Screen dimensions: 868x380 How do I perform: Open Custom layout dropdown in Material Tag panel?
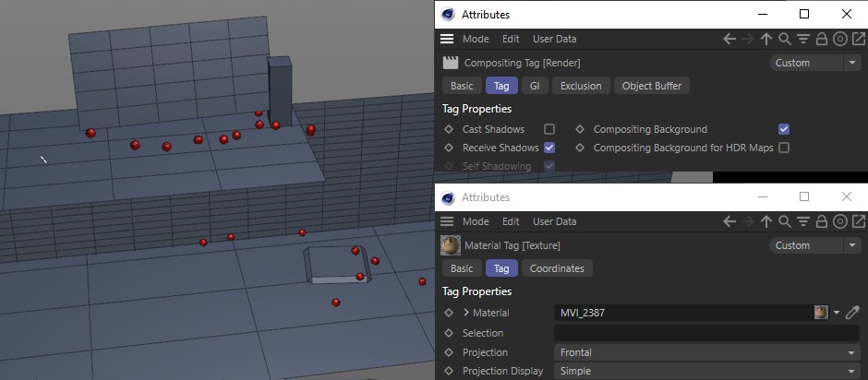pyautogui.click(x=814, y=245)
